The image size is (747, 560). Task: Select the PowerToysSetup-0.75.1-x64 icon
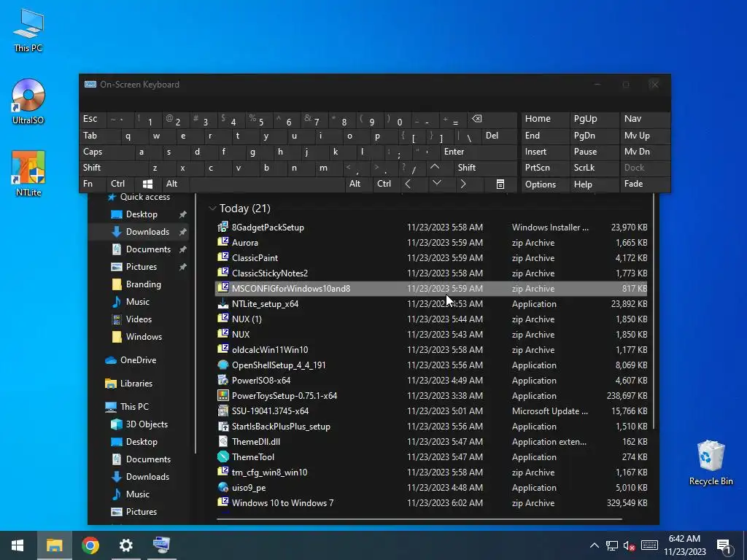pyautogui.click(x=223, y=395)
